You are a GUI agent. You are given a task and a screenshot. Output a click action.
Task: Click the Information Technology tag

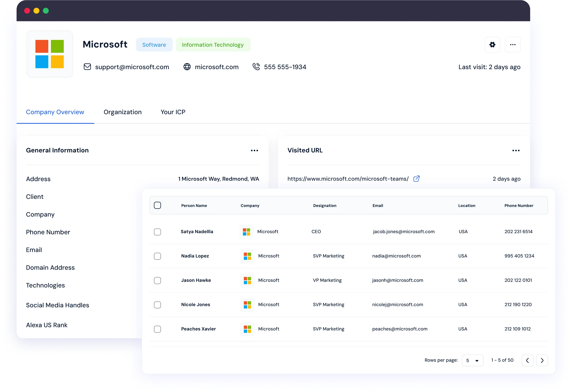(213, 45)
